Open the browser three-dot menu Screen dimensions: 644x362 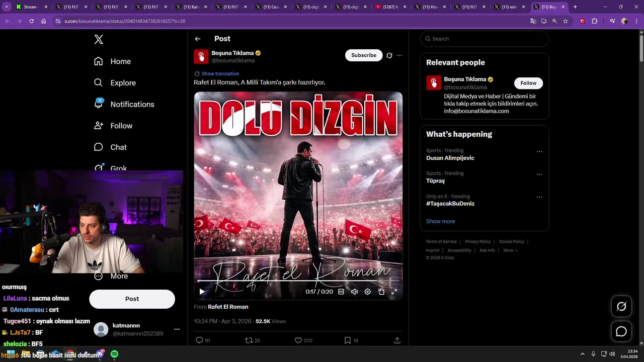636,21
